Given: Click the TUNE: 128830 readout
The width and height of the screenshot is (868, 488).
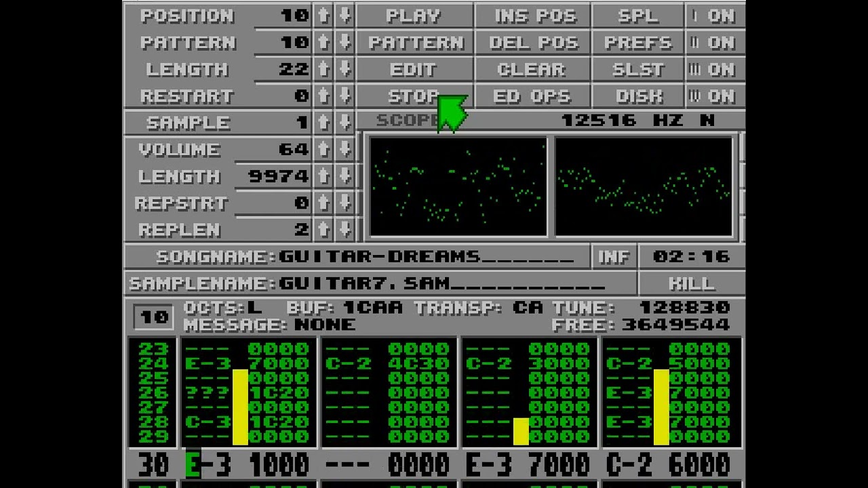Looking at the screenshot, I should pyautogui.click(x=641, y=308).
